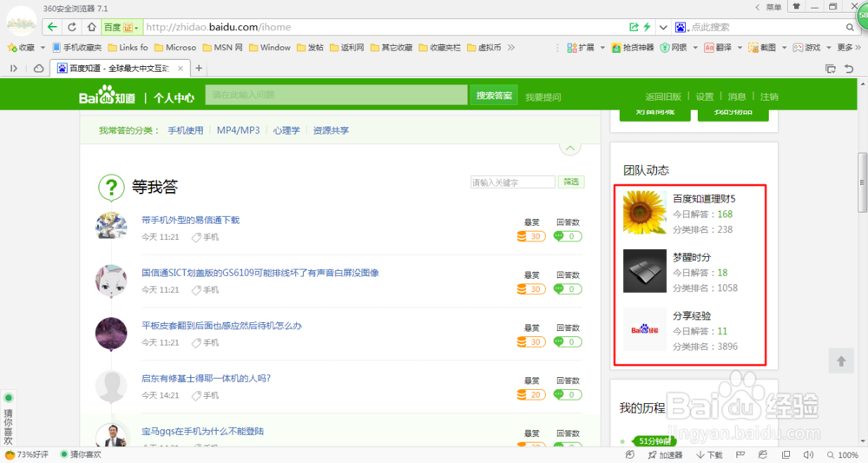
Task: Click the 返回旧版 link
Action: (662, 96)
